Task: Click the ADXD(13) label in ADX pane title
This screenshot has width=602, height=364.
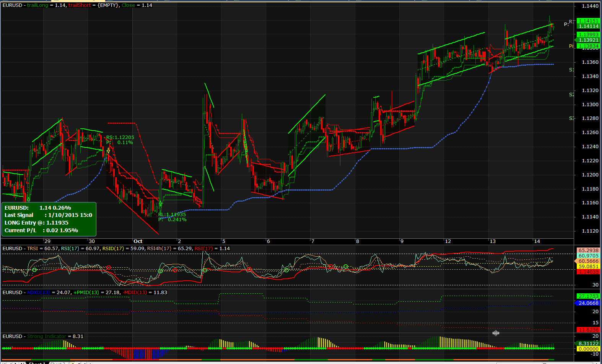Action: point(39,293)
